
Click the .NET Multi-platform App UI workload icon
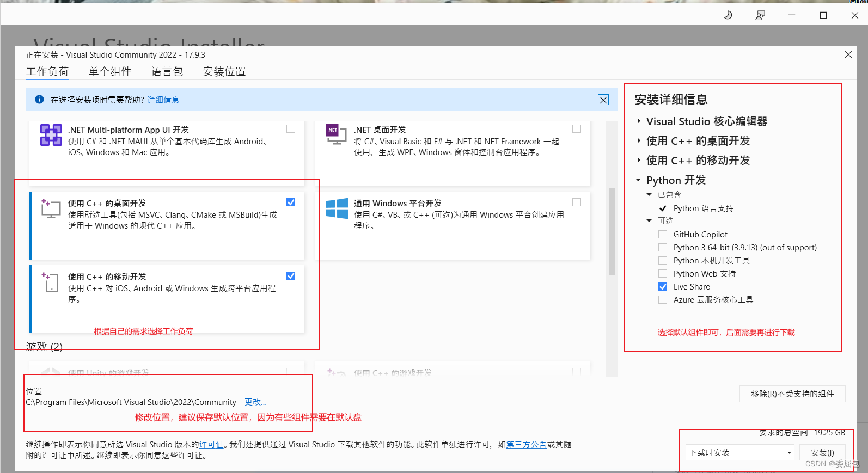[51, 135]
